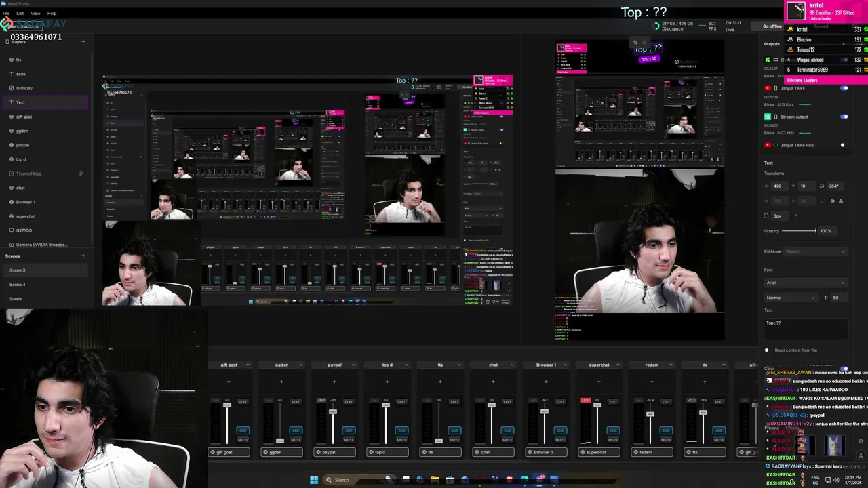Viewport: 868px width, 488px height.
Task: Click EDIT on the top d channel
Action: click(401, 402)
